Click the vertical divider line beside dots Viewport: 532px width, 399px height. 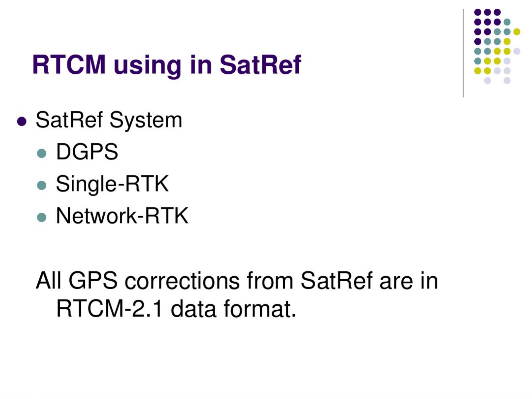coord(463,53)
